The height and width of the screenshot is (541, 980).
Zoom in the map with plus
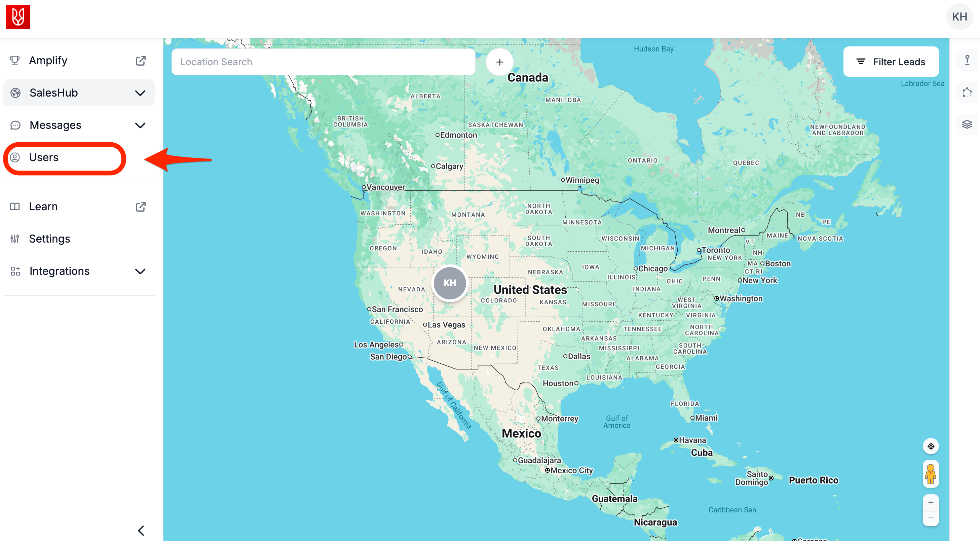tap(931, 503)
